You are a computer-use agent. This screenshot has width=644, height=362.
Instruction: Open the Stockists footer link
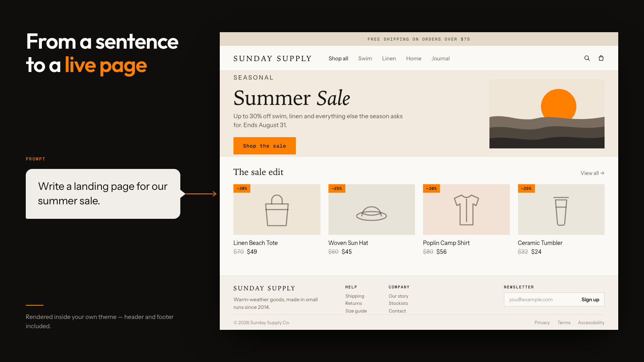(x=398, y=303)
